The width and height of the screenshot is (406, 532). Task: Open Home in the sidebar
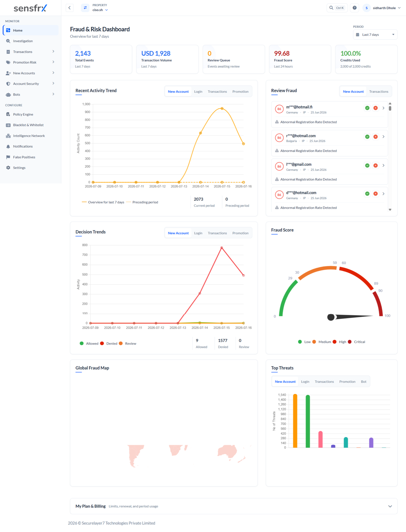[x=30, y=30]
